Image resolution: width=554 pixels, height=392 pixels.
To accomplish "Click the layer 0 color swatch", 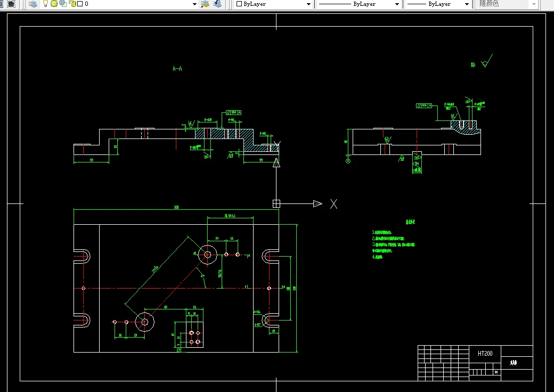I will 80,4.
